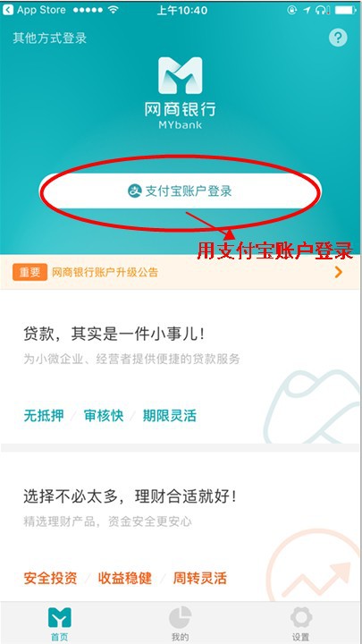
Task: Tap the Alipay logo icon in login button
Action: click(x=134, y=191)
